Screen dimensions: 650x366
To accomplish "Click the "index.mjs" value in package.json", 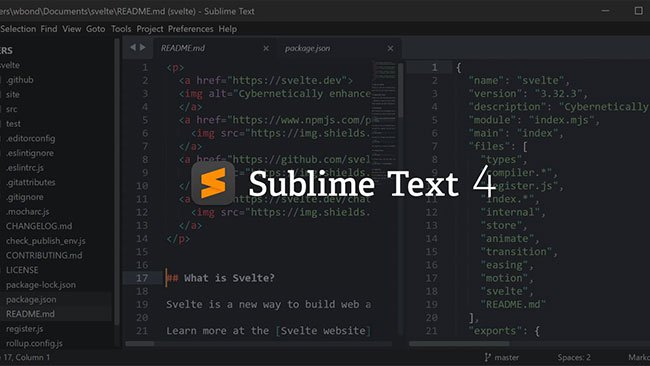I will [x=564, y=120].
